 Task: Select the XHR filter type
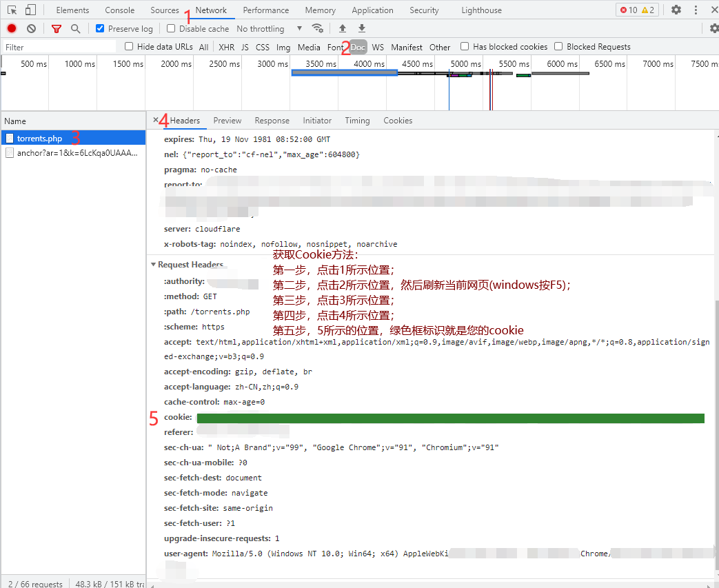pos(226,48)
